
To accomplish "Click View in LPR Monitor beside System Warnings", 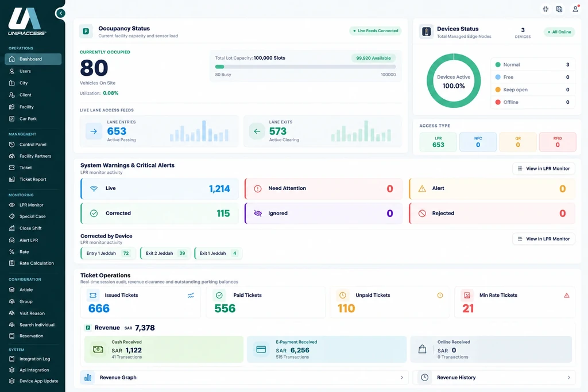I will pos(544,169).
